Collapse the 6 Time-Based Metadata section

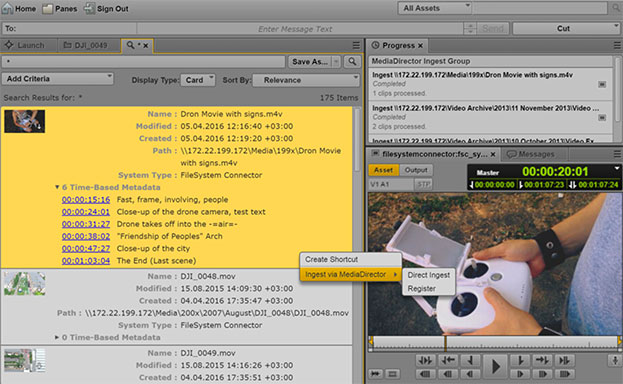tap(57, 187)
